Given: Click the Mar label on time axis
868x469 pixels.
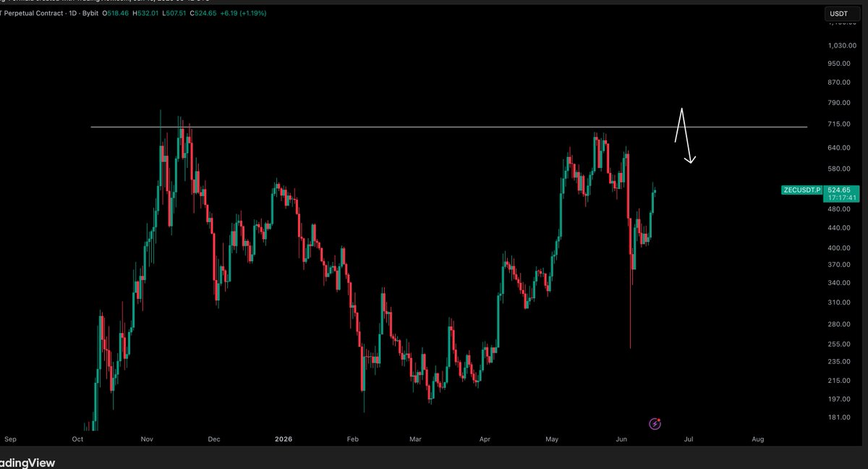Looking at the screenshot, I should [417, 439].
